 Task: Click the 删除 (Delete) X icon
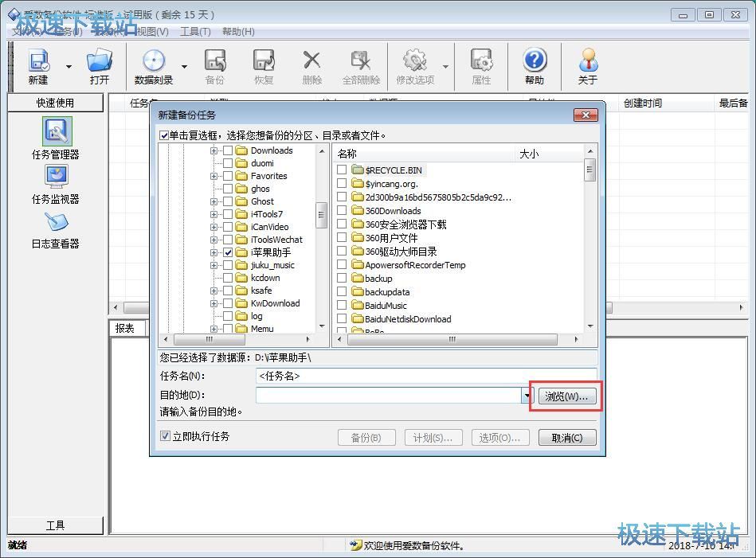[x=312, y=66]
